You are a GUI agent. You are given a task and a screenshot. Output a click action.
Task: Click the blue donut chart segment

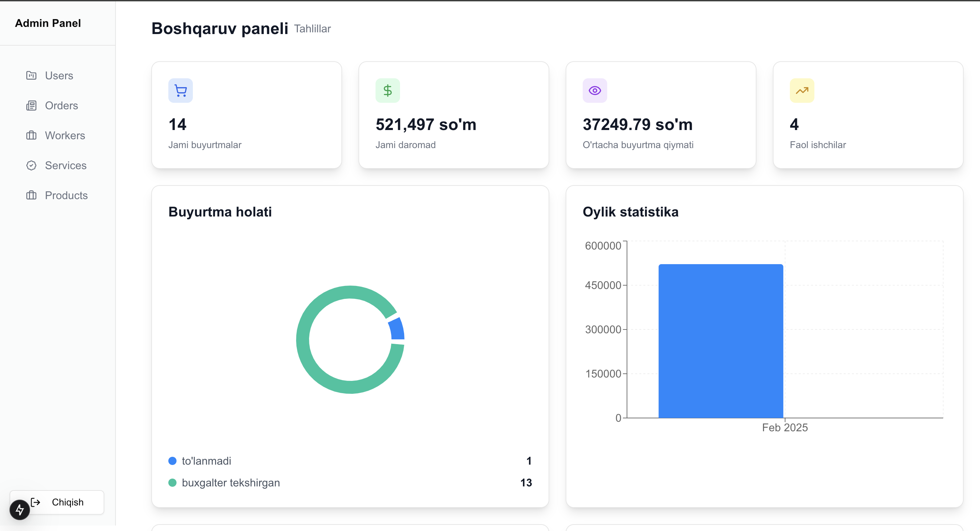coord(397,329)
